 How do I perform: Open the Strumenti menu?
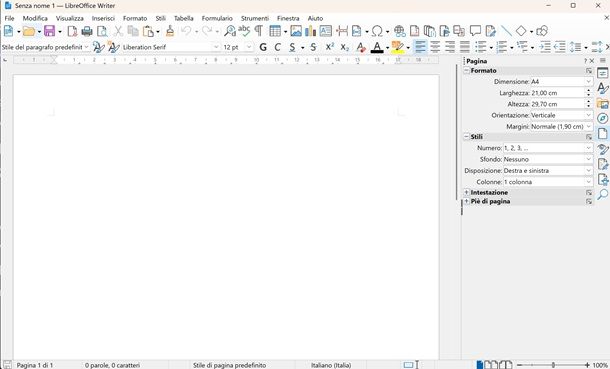[255, 18]
